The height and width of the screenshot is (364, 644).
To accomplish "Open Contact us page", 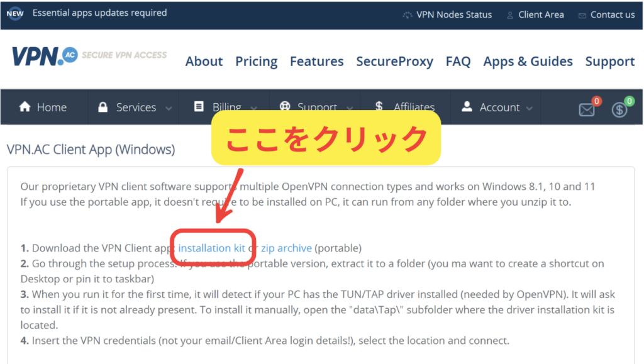I will (613, 14).
